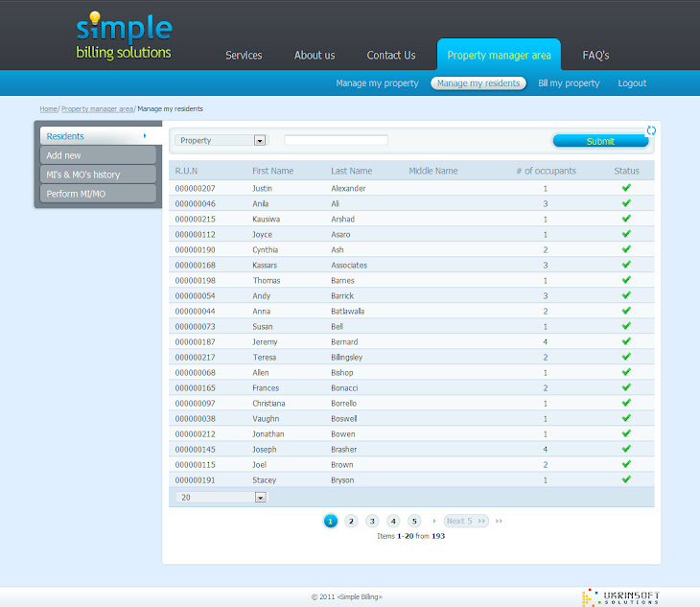The height and width of the screenshot is (607, 700).
Task: Click the Status column header
Action: 626,171
